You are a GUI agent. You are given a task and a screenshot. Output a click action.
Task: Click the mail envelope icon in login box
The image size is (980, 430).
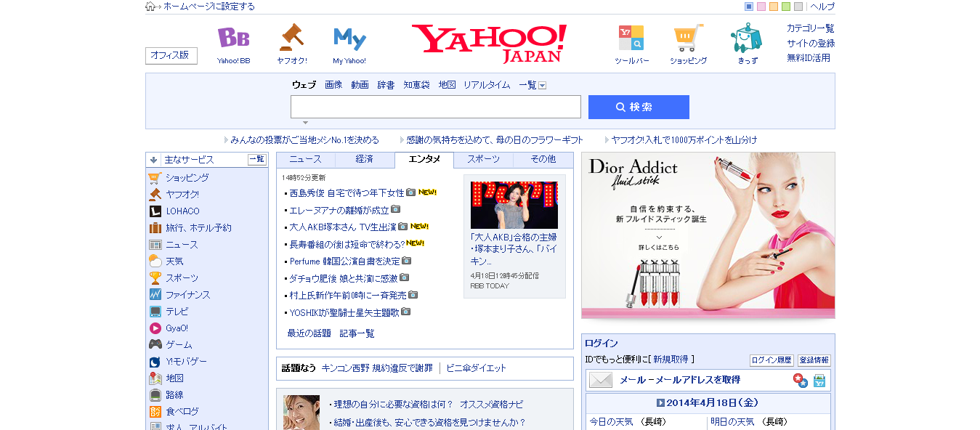click(x=601, y=380)
